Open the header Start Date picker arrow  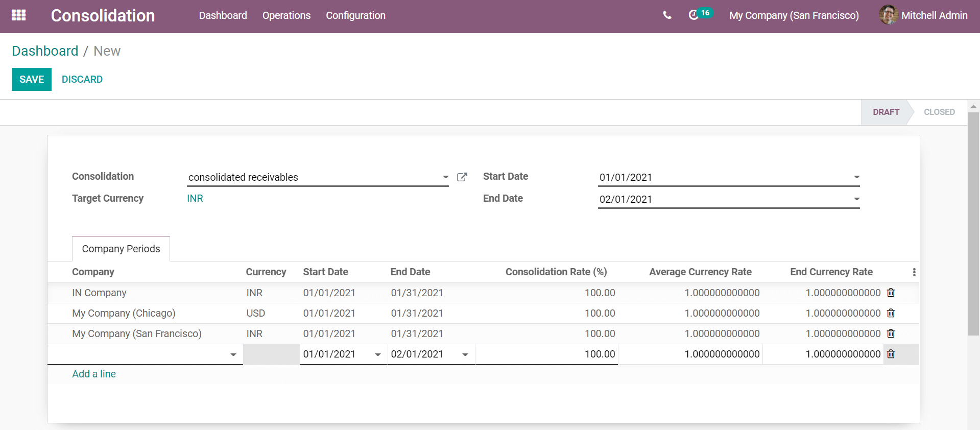(x=856, y=177)
